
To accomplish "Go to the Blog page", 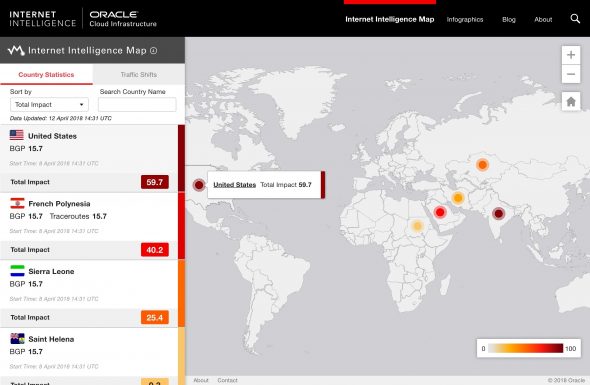I will pyautogui.click(x=509, y=20).
